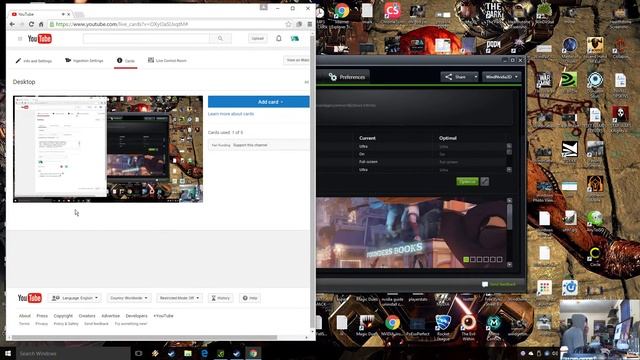Click the History button in footer
The height and width of the screenshot is (360, 640).
220,298
